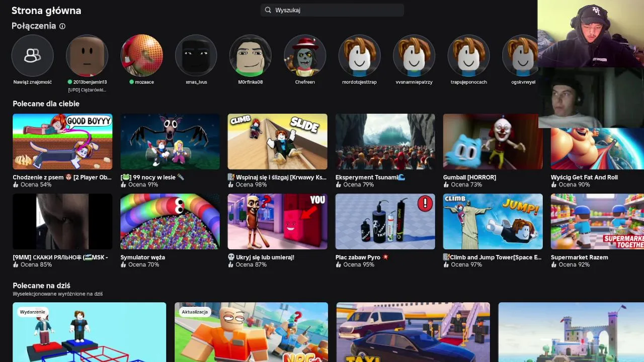Screen dimensions: 644x362
Task: Open the Plac zabaw Pyro thumbnail
Action: tap(385, 221)
